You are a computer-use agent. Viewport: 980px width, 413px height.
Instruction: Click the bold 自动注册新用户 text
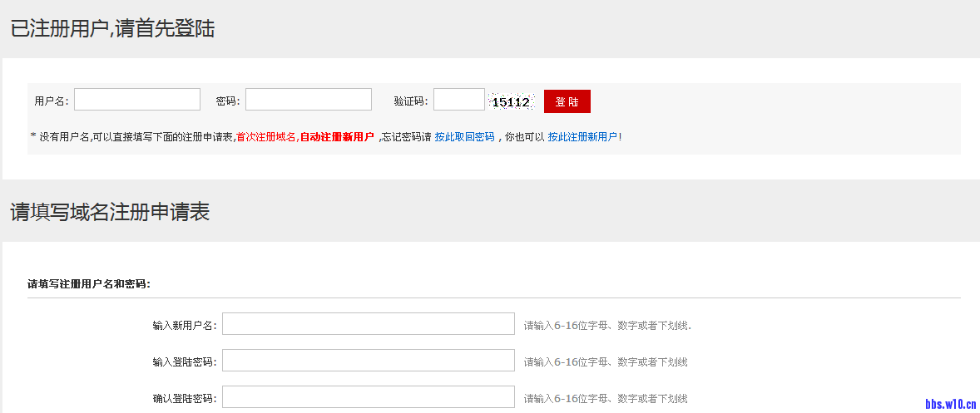click(x=336, y=137)
